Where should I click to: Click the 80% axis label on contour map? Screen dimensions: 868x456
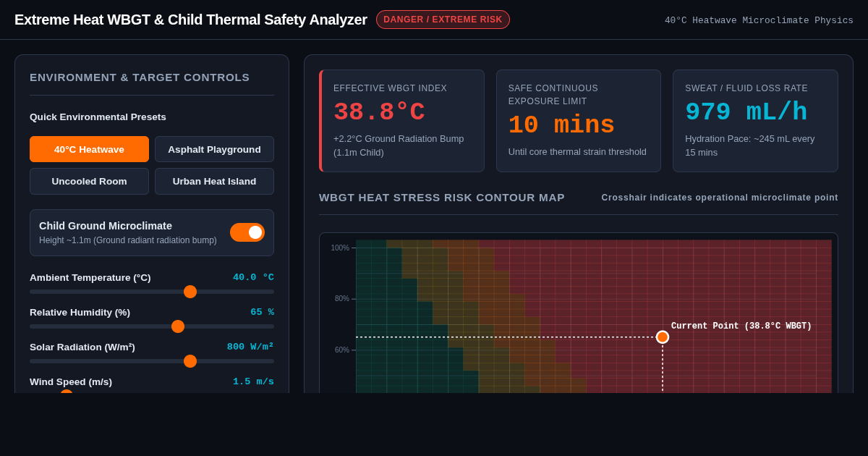[342, 299]
